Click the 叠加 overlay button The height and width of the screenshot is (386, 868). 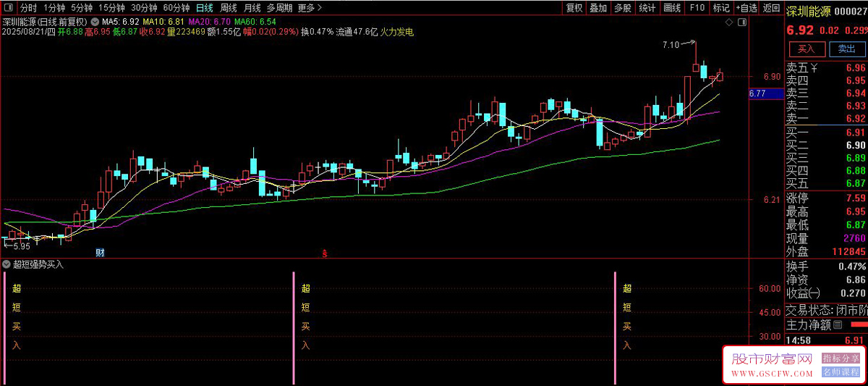598,8
